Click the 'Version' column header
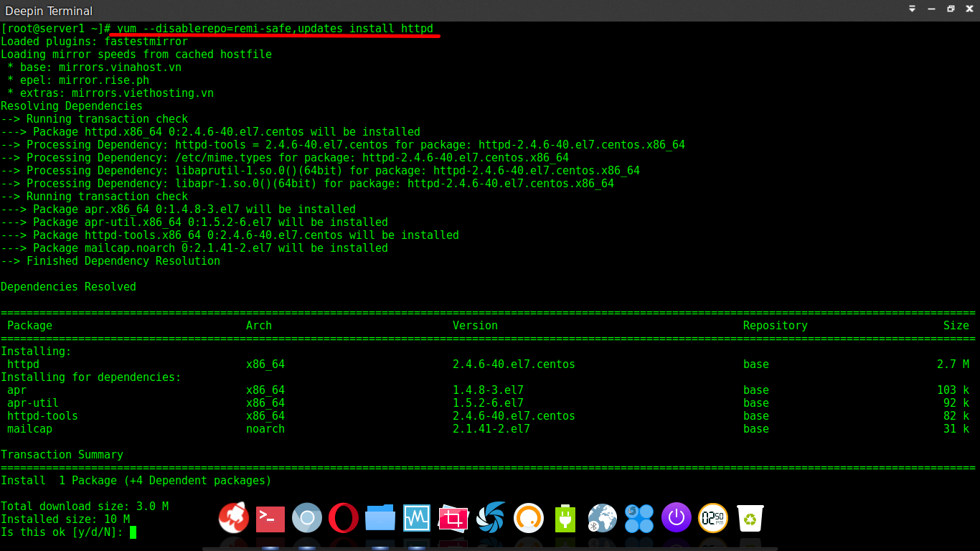This screenshot has width=980, height=551. [x=475, y=326]
